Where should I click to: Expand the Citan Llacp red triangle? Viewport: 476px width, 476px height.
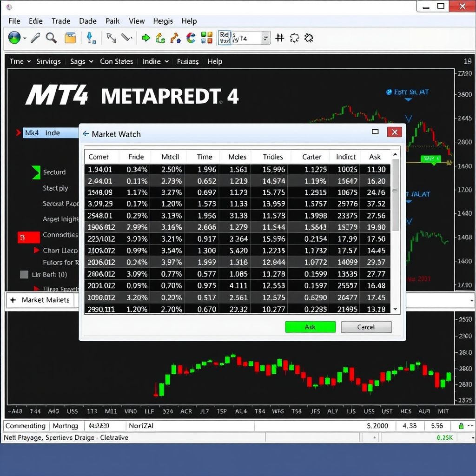(x=37, y=250)
